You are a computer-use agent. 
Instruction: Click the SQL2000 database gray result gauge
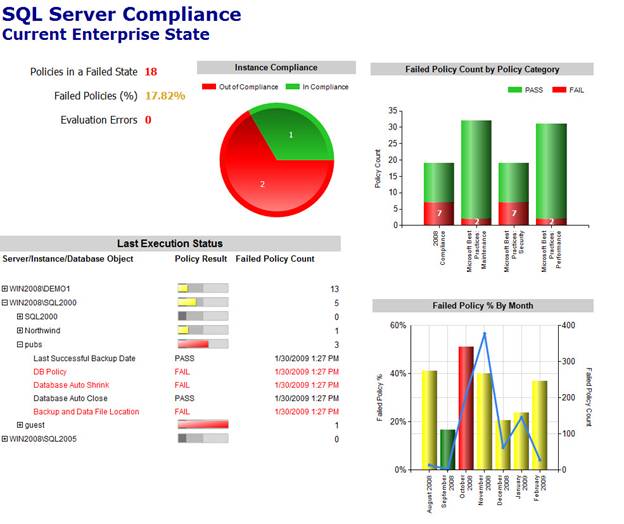click(x=203, y=316)
